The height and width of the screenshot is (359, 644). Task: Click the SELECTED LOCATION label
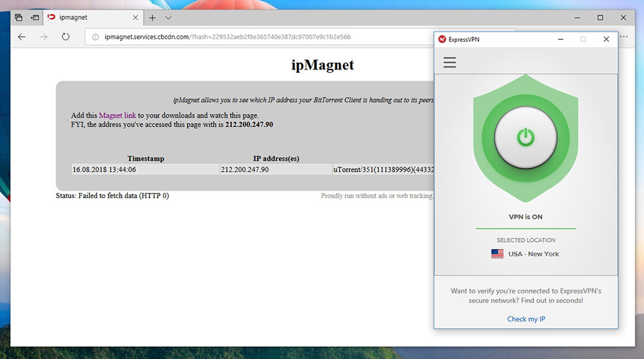tap(526, 240)
